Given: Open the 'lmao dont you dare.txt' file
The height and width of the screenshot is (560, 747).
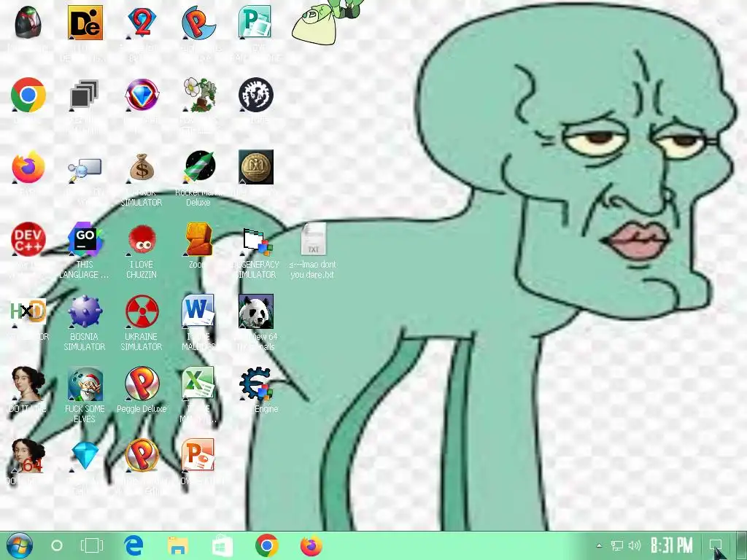Looking at the screenshot, I should (313, 239).
